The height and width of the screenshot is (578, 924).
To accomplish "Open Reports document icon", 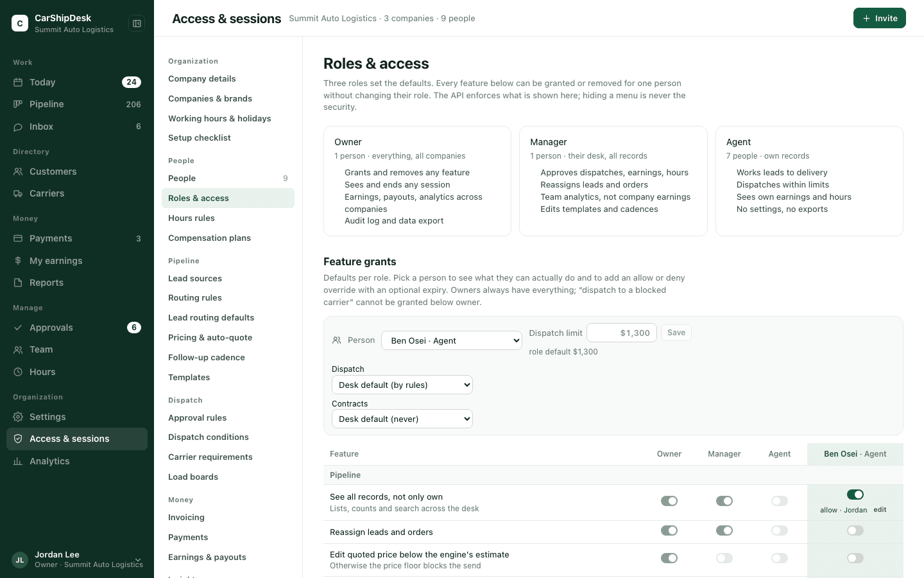I will click(18, 283).
